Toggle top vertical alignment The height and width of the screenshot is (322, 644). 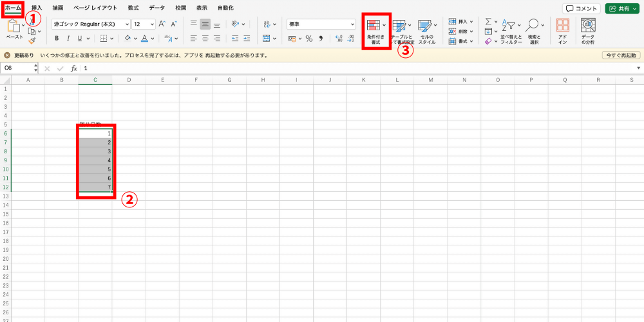(194, 24)
